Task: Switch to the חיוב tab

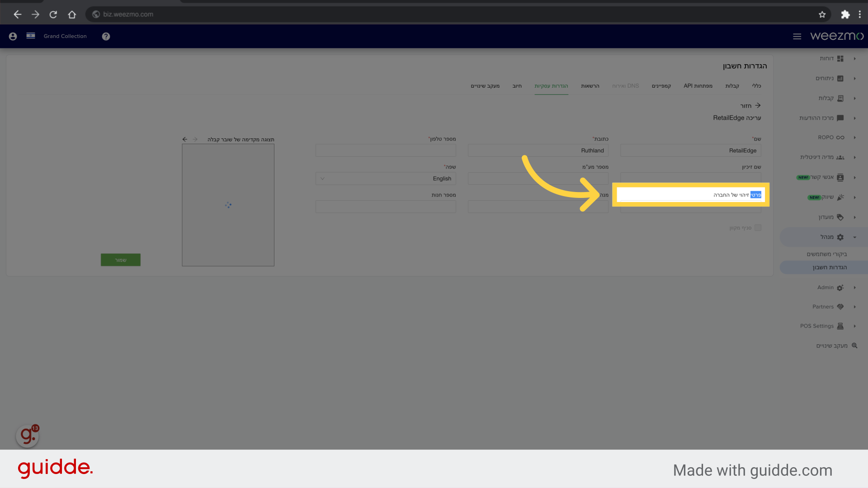Action: pyautogui.click(x=517, y=86)
